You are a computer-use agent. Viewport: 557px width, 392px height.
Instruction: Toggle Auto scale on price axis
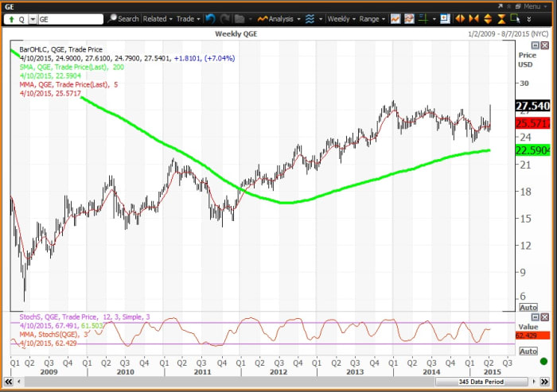[528, 307]
